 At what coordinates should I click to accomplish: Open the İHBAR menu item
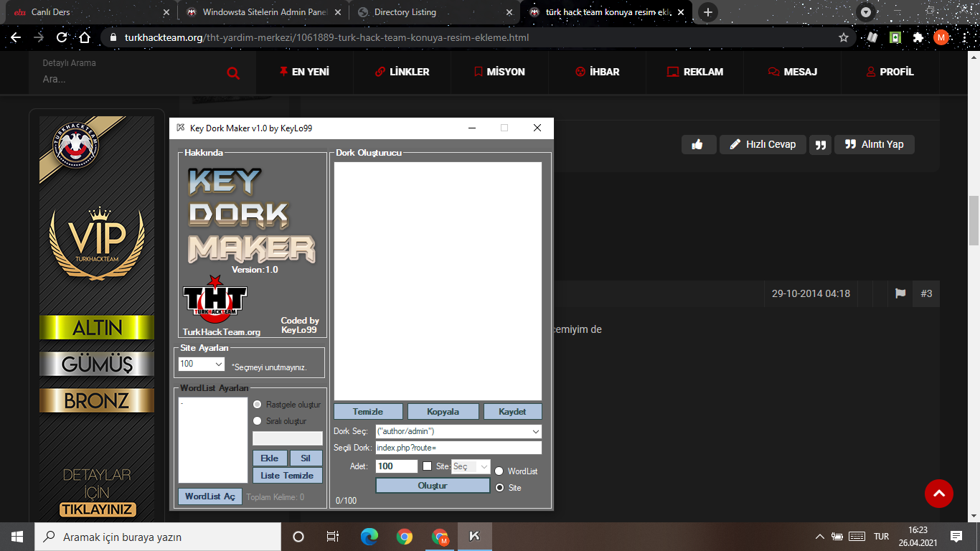[598, 72]
